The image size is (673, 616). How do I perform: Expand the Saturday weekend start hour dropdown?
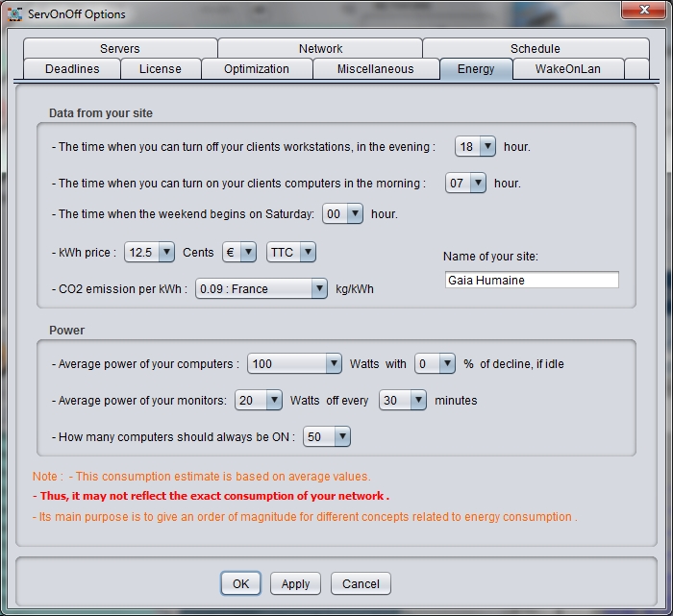click(x=342, y=214)
